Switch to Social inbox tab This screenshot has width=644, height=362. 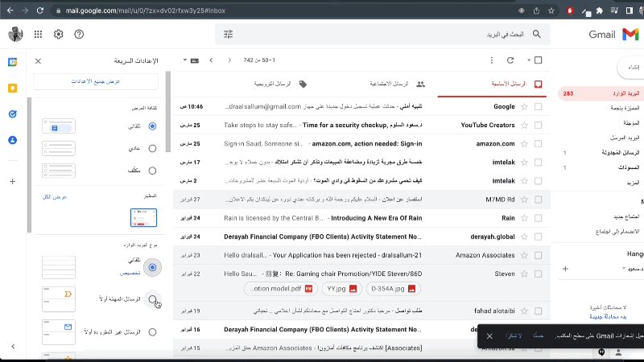coord(397,84)
